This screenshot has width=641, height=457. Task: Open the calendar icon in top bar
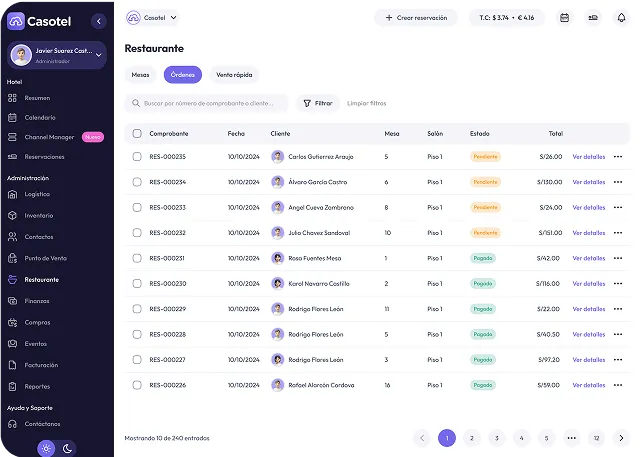(564, 17)
